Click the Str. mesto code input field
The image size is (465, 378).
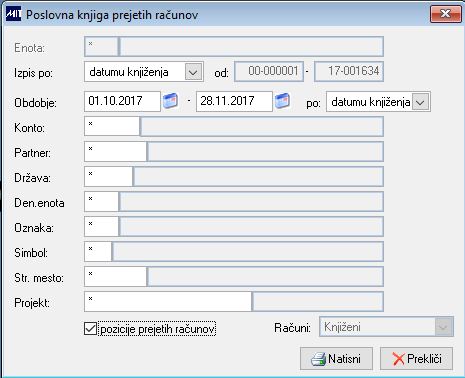click(x=115, y=276)
